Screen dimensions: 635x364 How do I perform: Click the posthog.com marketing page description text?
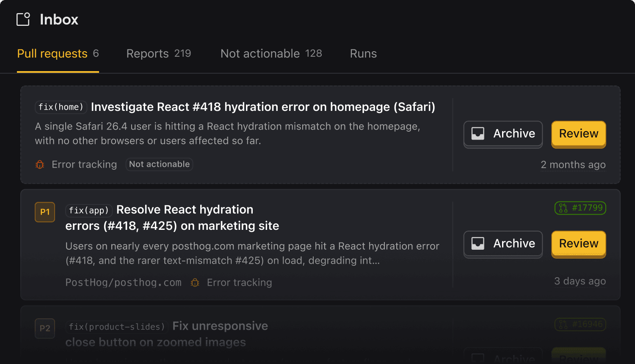click(252, 254)
